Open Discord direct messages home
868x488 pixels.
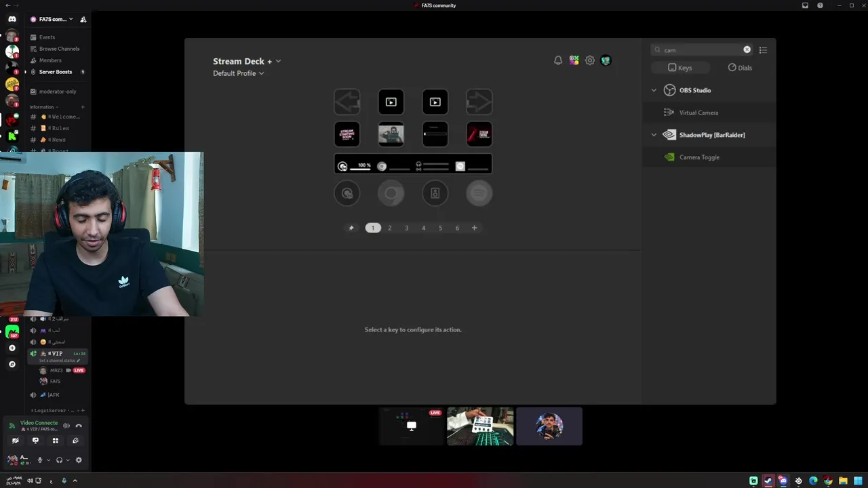(12, 20)
